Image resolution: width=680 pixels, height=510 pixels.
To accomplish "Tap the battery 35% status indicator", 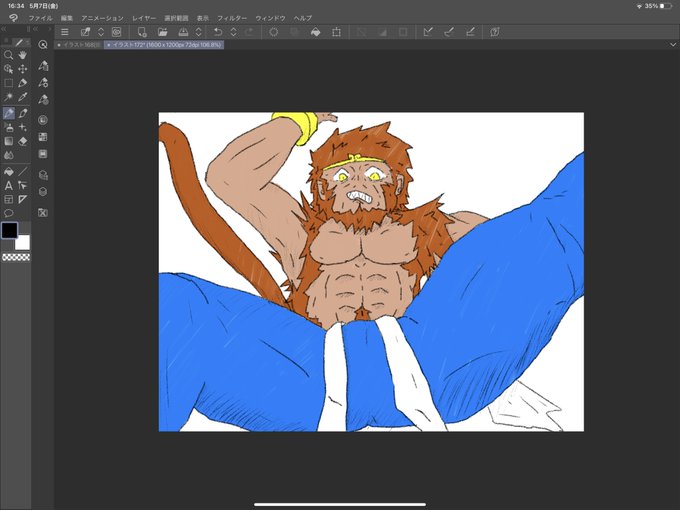I will (x=658, y=6).
